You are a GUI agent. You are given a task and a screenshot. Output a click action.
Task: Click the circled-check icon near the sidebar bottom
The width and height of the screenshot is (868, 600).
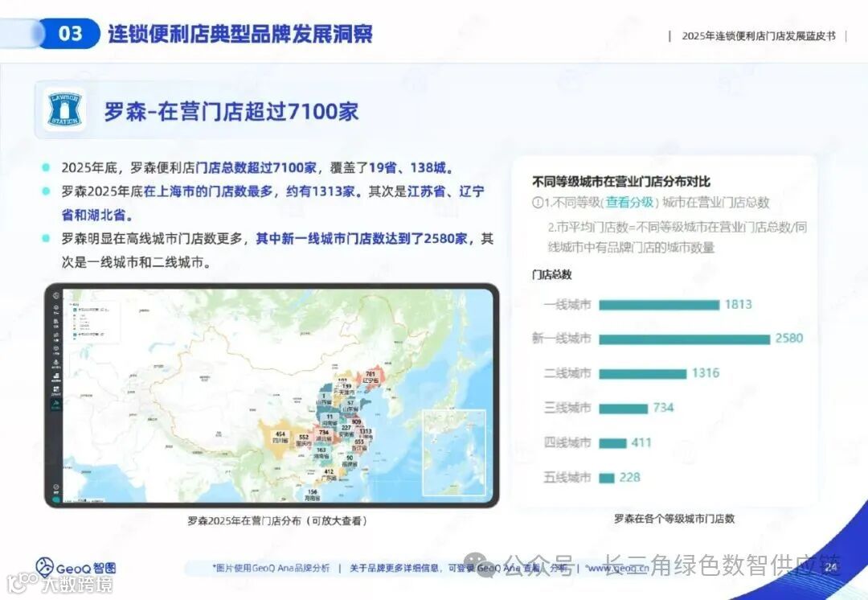tap(56, 488)
